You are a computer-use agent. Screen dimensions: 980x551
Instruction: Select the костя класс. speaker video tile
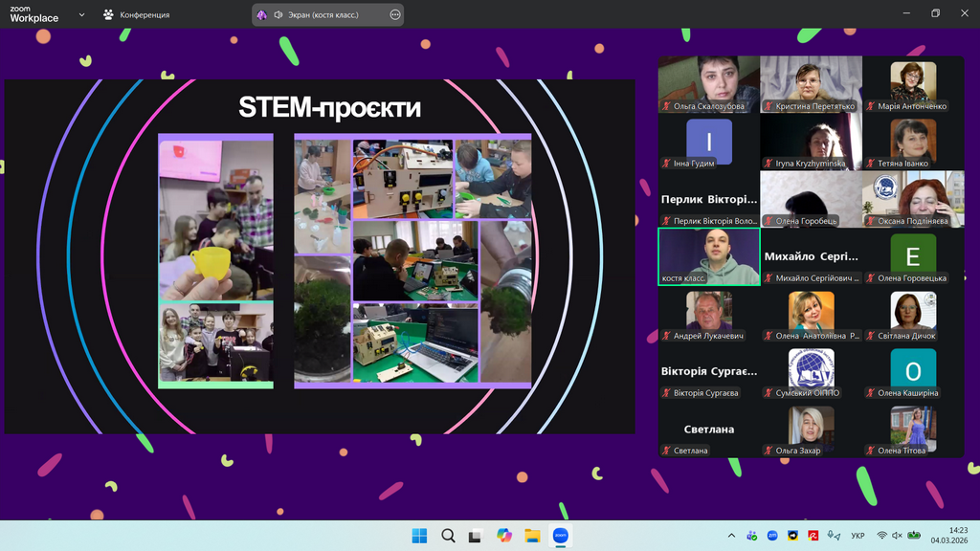pyautogui.click(x=709, y=256)
